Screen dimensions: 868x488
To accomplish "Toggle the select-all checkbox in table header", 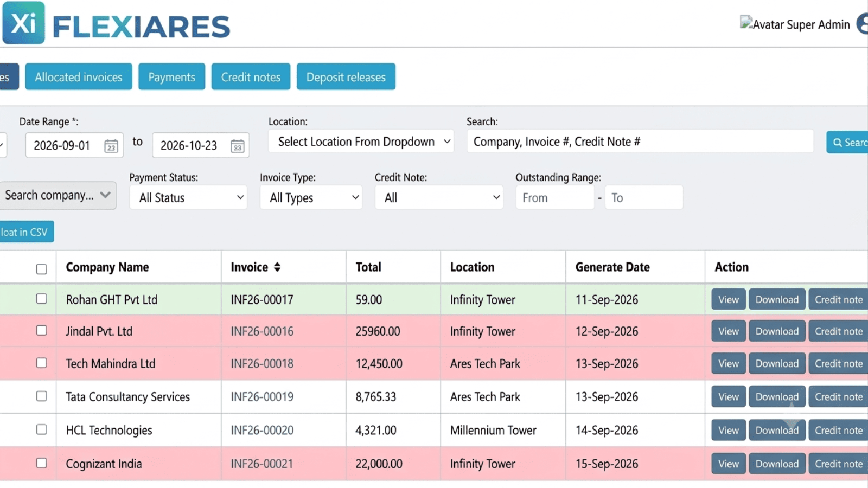I will pyautogui.click(x=41, y=269).
